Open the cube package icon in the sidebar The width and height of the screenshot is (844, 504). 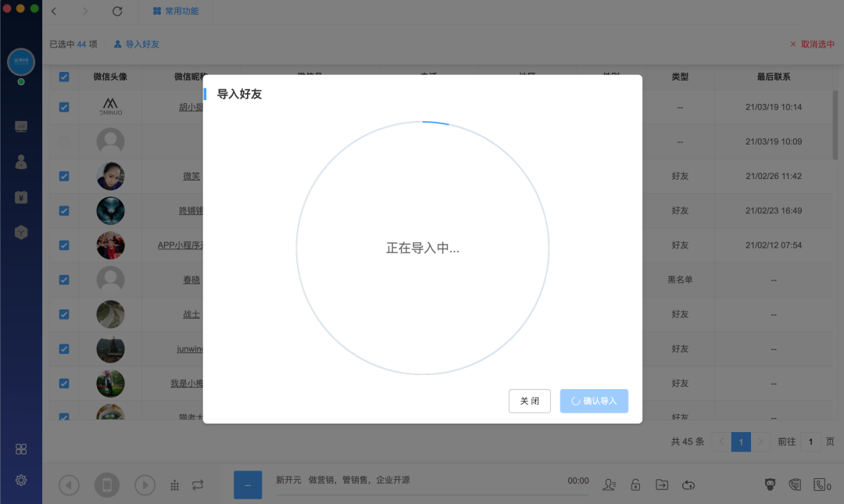pos(21,232)
